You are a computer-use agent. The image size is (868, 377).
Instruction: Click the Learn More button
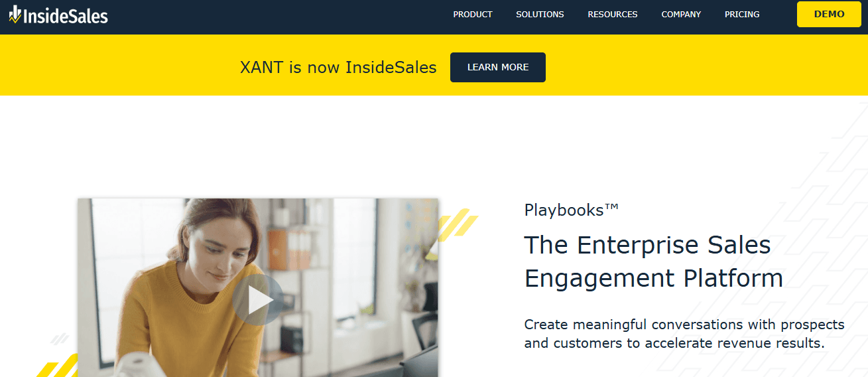coord(498,67)
